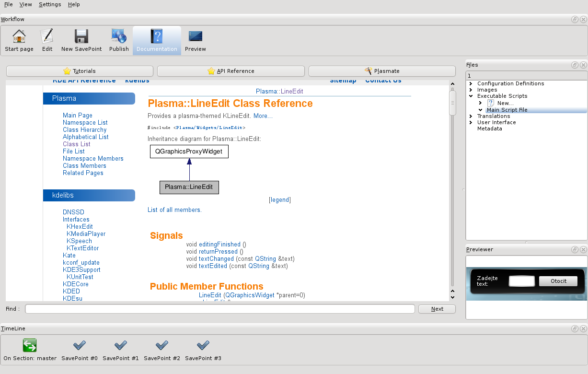Float the TimeLine dock panel
The width and height of the screenshot is (588, 374).
tap(575, 328)
